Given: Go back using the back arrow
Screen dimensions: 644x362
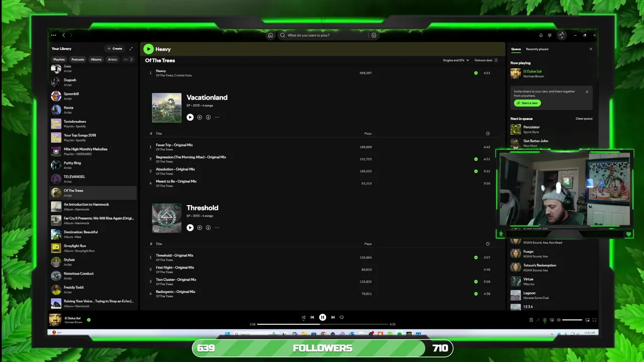Looking at the screenshot, I should click(x=63, y=35).
